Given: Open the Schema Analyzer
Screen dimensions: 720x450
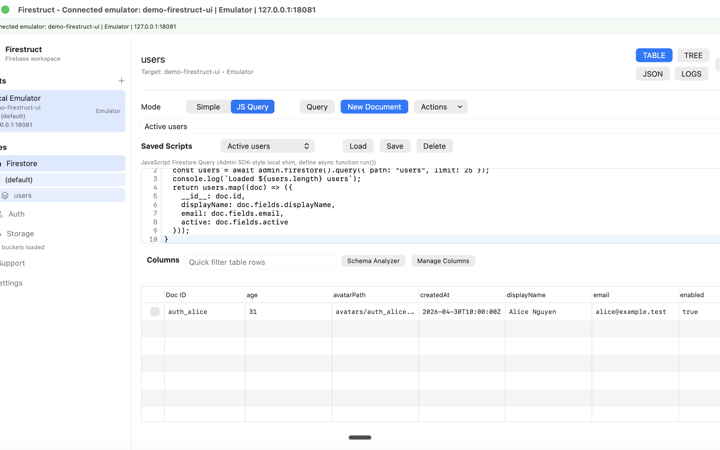Looking at the screenshot, I should click(373, 261).
